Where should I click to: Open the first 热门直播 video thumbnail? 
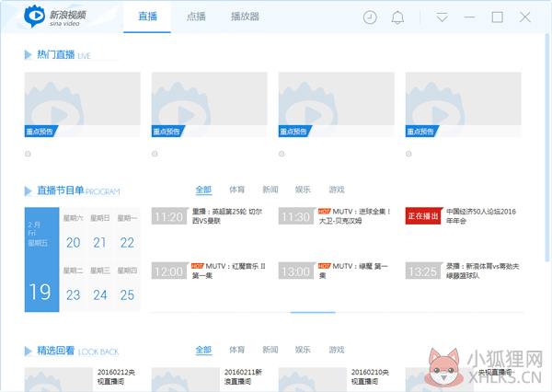click(x=83, y=105)
